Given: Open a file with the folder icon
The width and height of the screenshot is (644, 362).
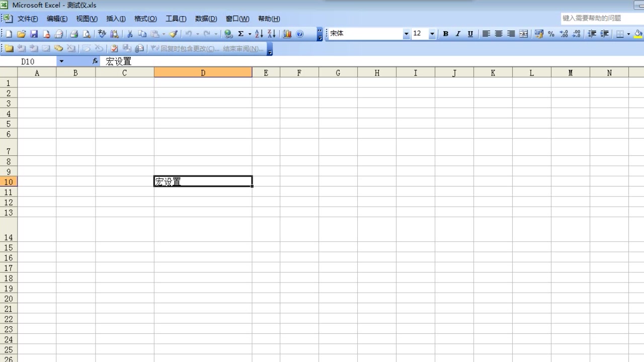Looking at the screenshot, I should pos(21,34).
